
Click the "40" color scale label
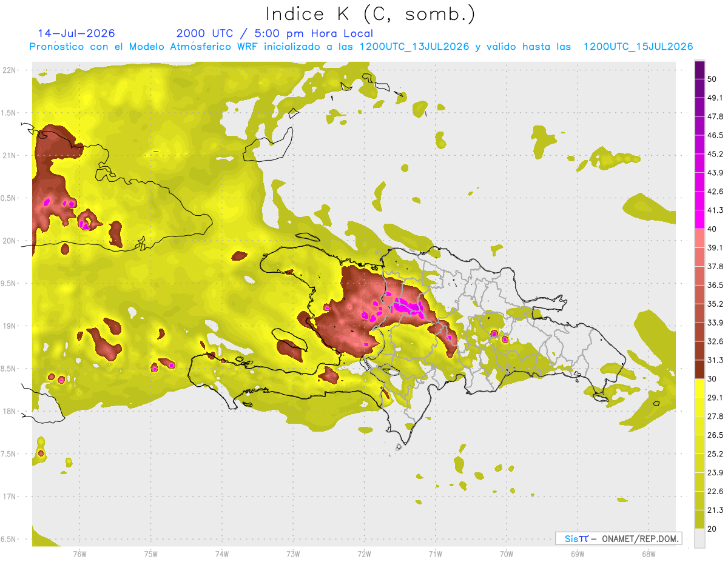pyautogui.click(x=712, y=229)
